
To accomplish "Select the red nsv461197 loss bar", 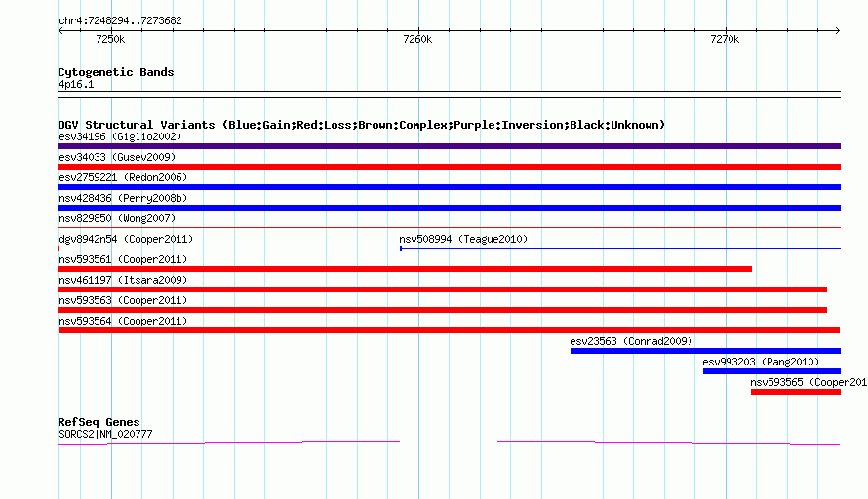I will pos(443,289).
